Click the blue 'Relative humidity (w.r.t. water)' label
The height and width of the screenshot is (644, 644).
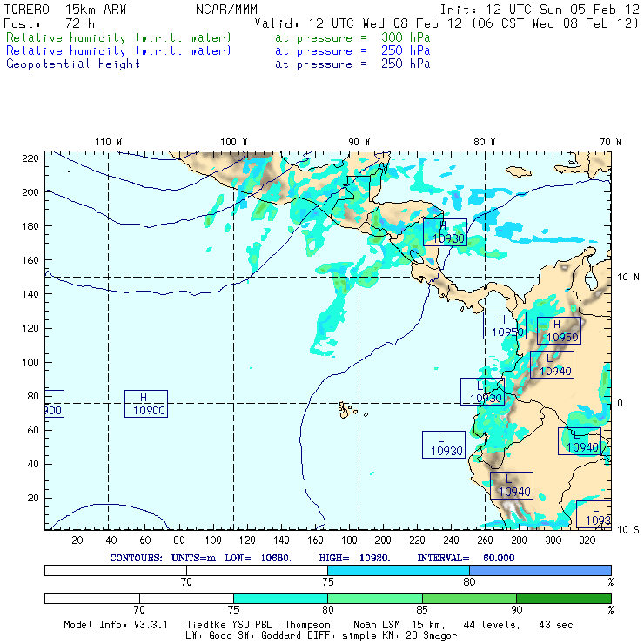coord(118,51)
